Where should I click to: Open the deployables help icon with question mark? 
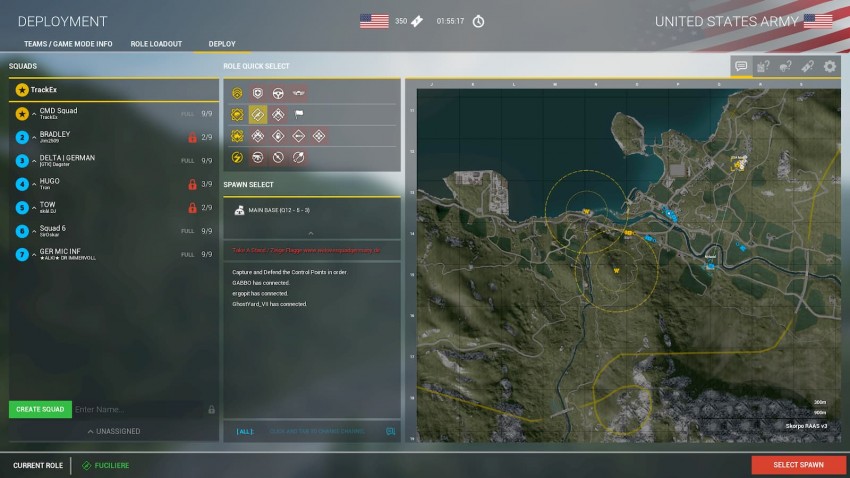point(763,66)
